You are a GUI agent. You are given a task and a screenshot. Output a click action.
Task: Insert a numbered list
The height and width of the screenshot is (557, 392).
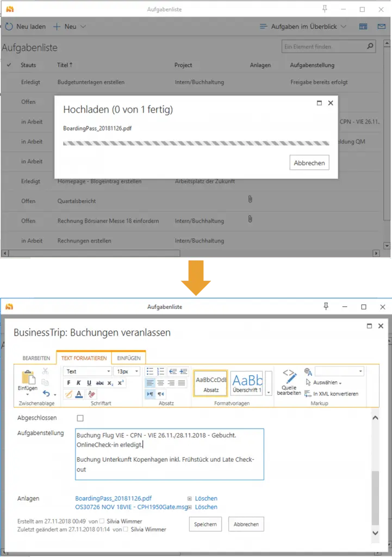[161, 372]
